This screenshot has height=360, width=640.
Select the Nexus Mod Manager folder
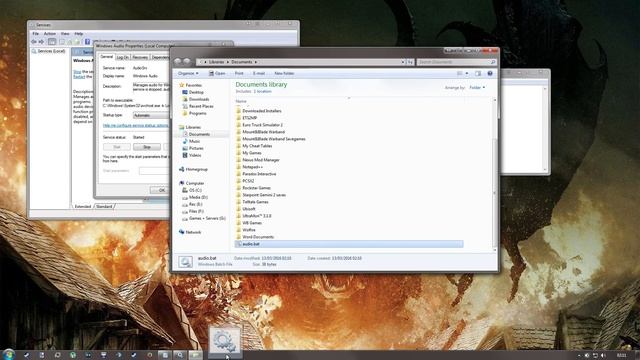click(258, 160)
